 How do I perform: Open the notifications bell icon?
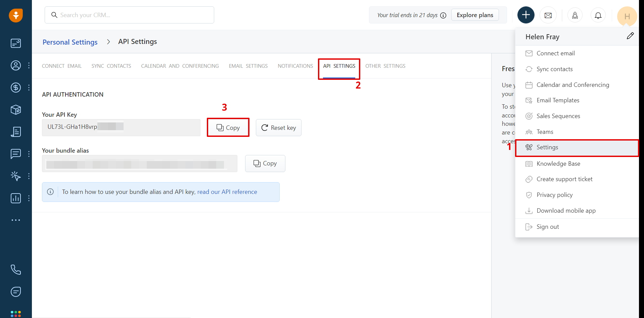pyautogui.click(x=598, y=15)
